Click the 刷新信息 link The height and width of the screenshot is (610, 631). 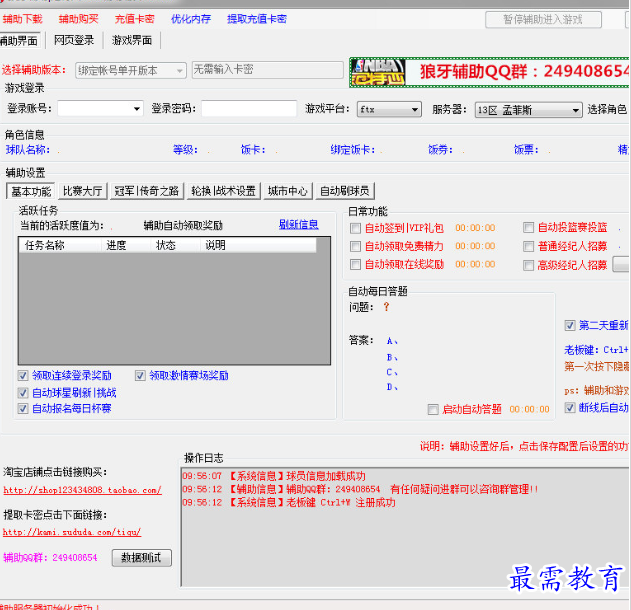pos(299,224)
